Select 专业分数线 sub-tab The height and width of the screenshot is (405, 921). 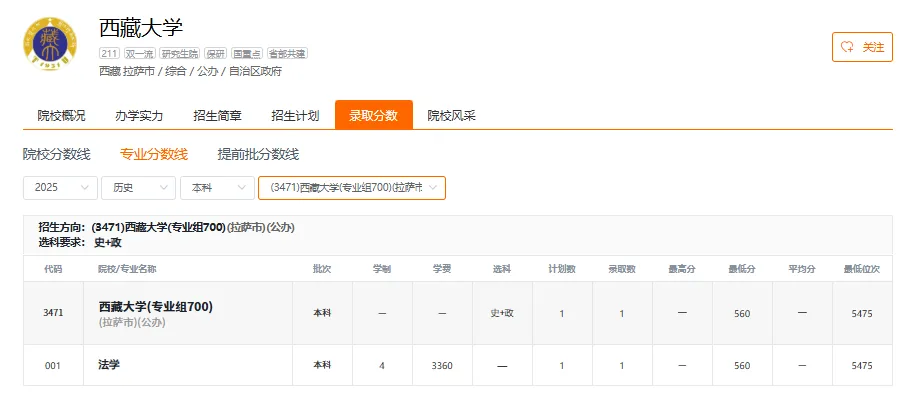154,154
